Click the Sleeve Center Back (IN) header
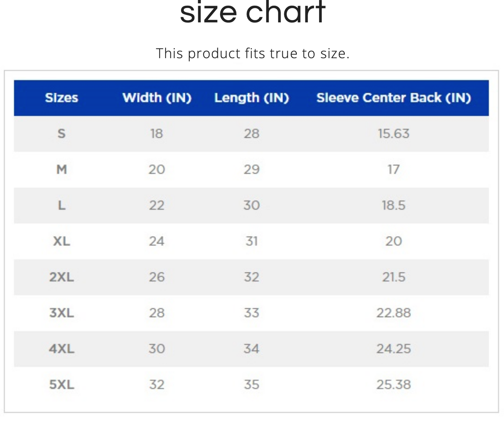Image resolution: width=504 pixels, height=432 pixels. pyautogui.click(x=393, y=98)
